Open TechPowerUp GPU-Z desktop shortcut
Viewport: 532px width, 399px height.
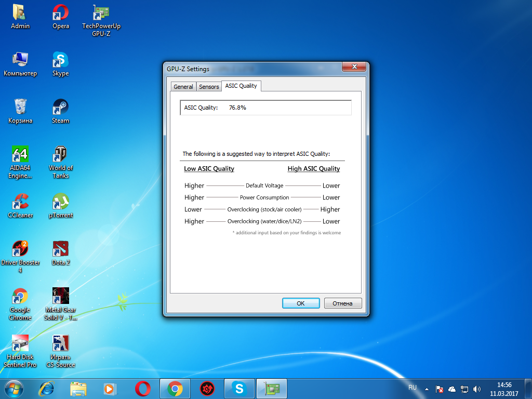click(101, 20)
